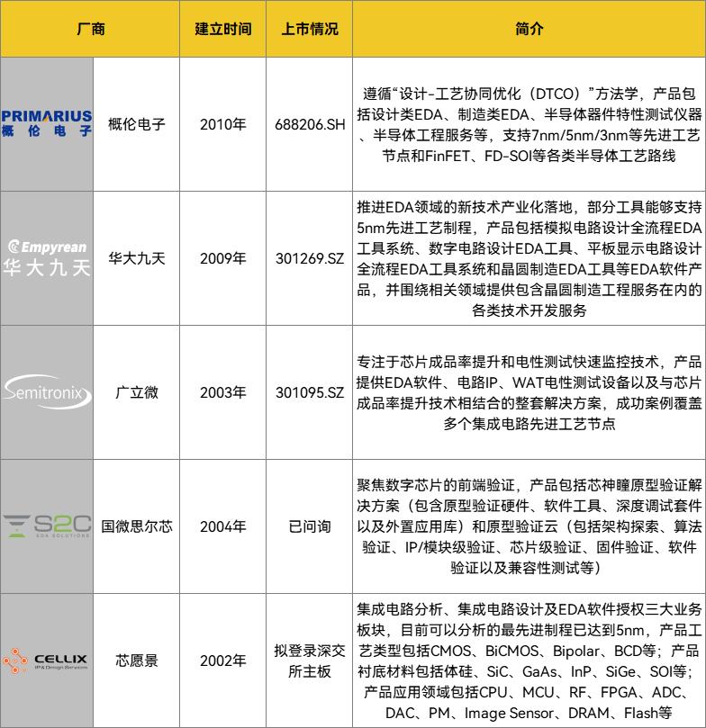
Task: Click stock code 301095.SZ
Action: pyautogui.click(x=310, y=392)
